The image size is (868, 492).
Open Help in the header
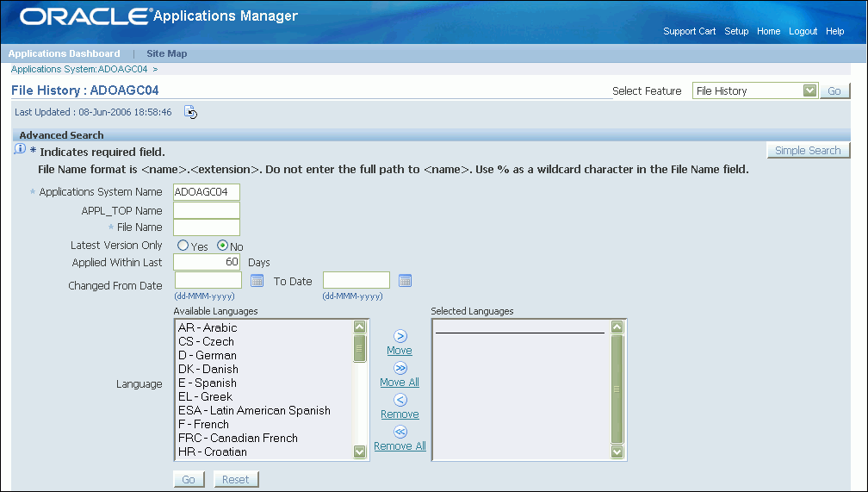(834, 32)
